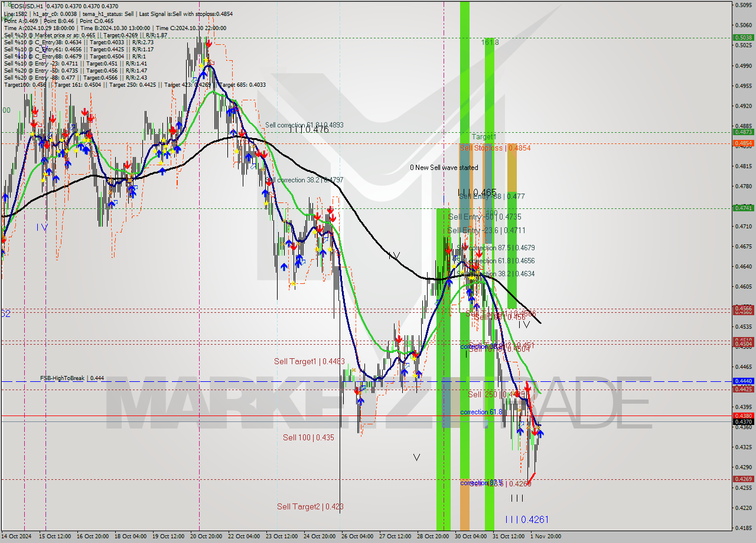The width and height of the screenshot is (756, 543).
Task: Select the 'Sell Entry -23.6 | 0.4711' label
Action: [486, 231]
